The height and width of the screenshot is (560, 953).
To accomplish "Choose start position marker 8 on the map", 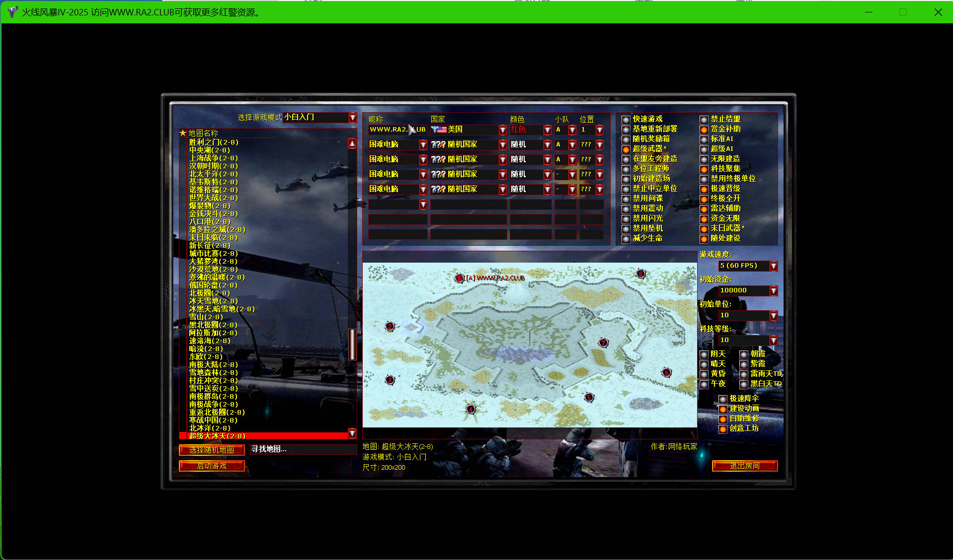I will click(641, 274).
